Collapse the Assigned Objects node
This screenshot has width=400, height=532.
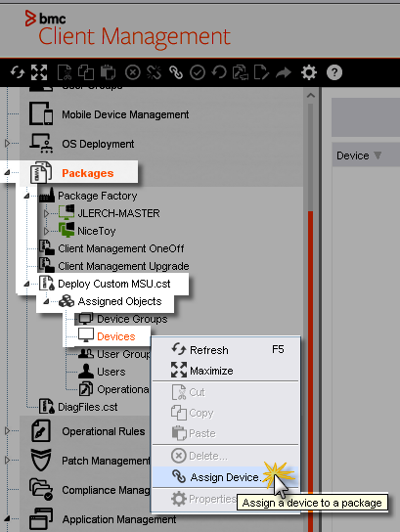coord(46,301)
